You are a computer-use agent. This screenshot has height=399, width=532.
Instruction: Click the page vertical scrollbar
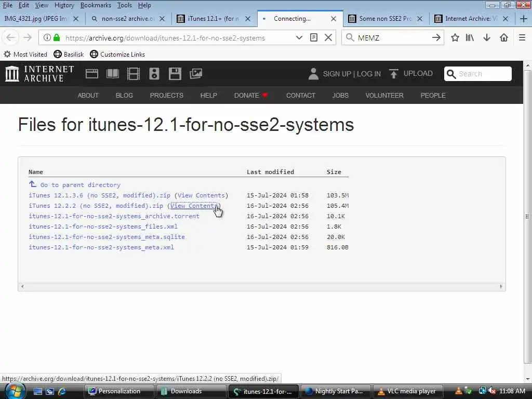click(x=527, y=217)
